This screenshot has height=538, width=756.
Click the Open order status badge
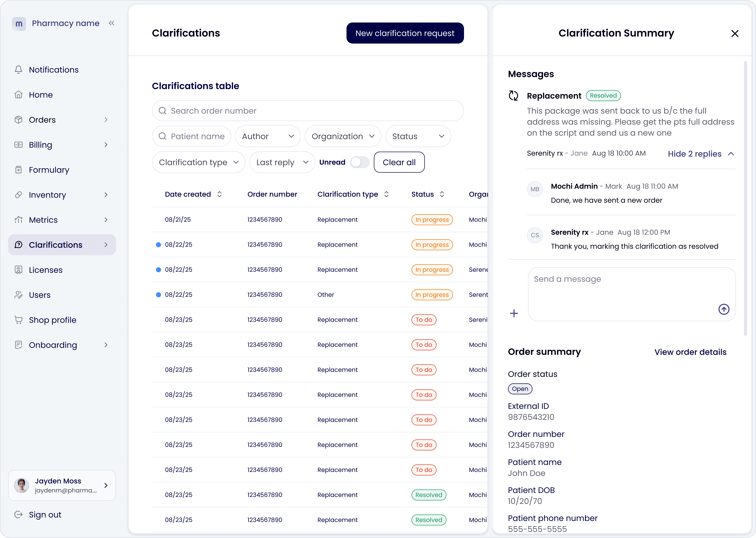tap(520, 389)
